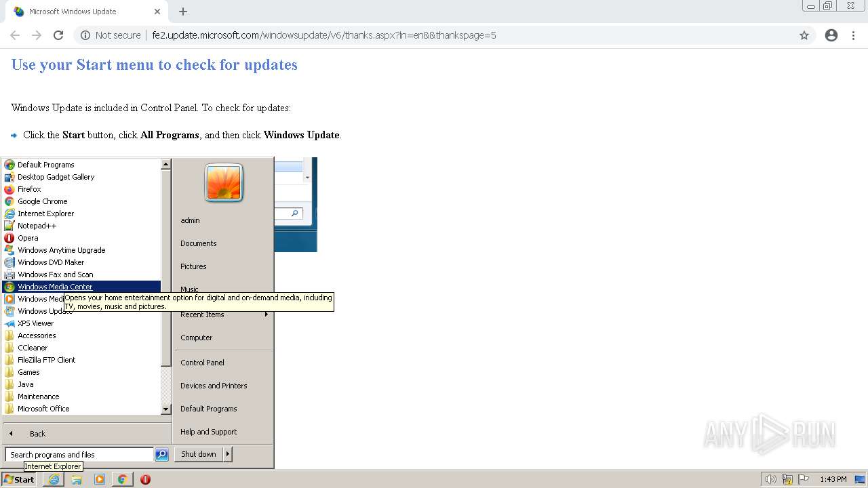
Task: Click the taskbar clock showing 1:43 PM
Action: (x=833, y=479)
